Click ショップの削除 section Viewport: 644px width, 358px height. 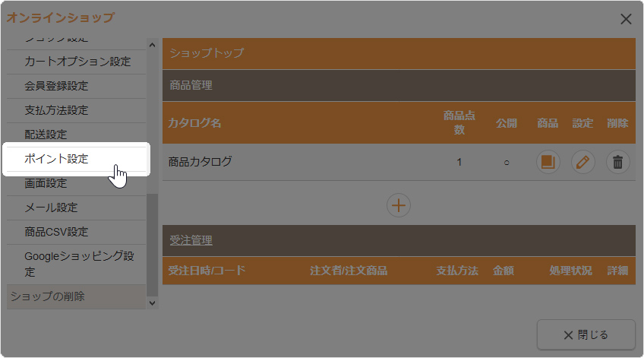47,296
